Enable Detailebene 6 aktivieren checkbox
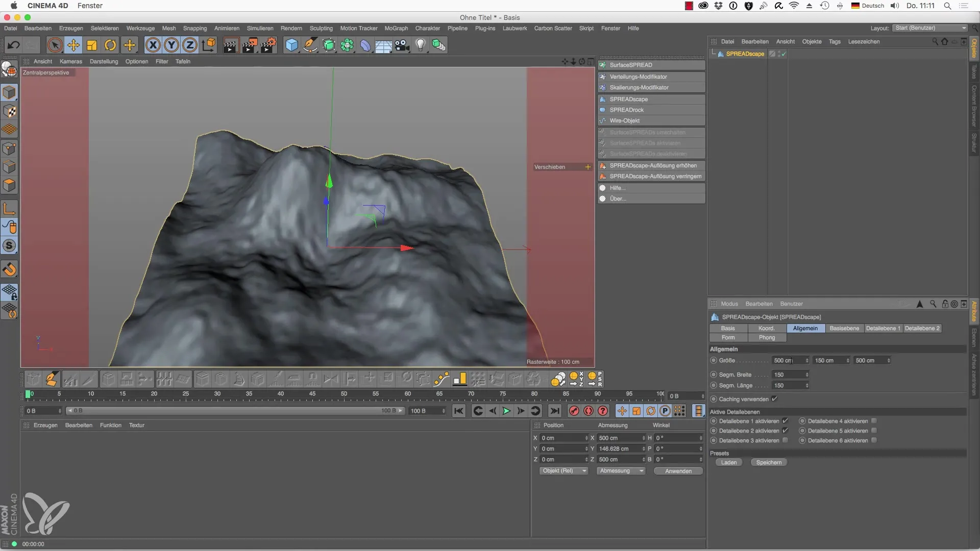Screen dimensions: 980x551 [874, 440]
